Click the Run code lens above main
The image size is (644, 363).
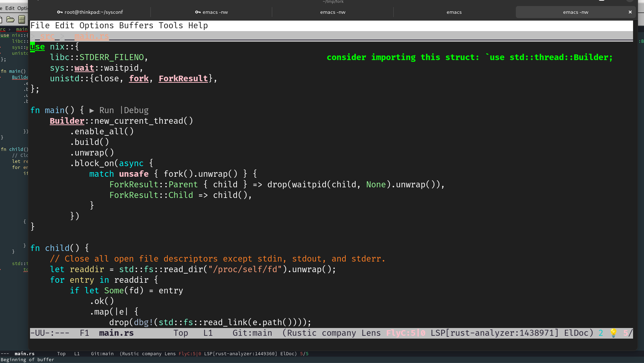[102, 110]
